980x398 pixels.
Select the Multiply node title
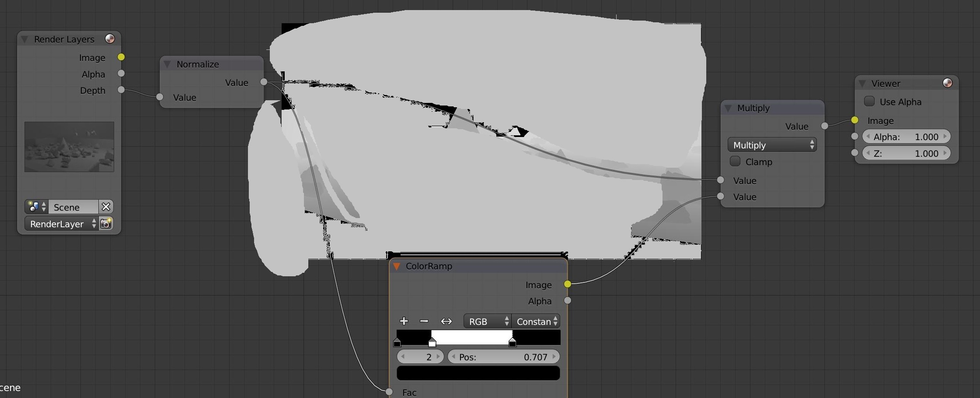click(753, 108)
